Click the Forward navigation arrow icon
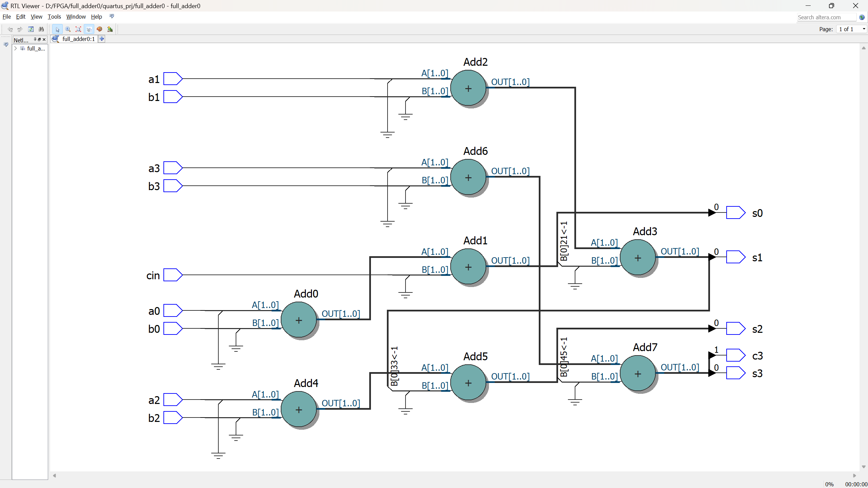 (x=20, y=29)
